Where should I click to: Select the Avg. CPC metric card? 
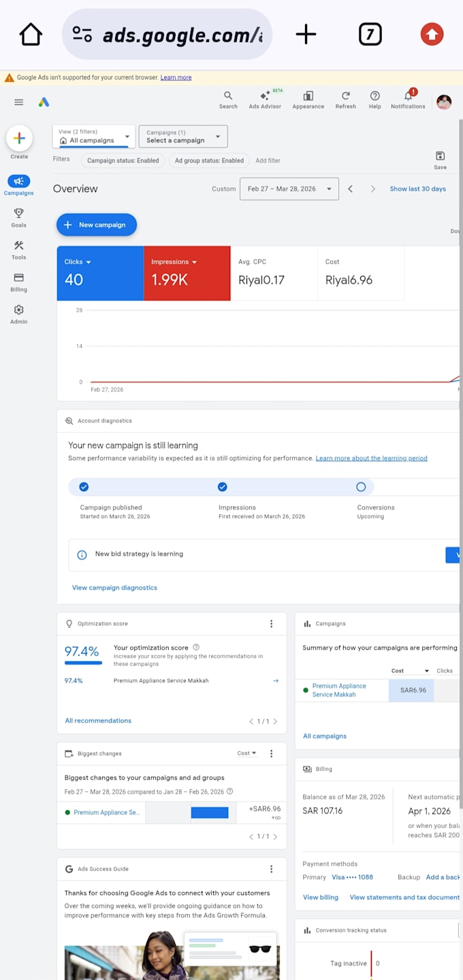(274, 273)
